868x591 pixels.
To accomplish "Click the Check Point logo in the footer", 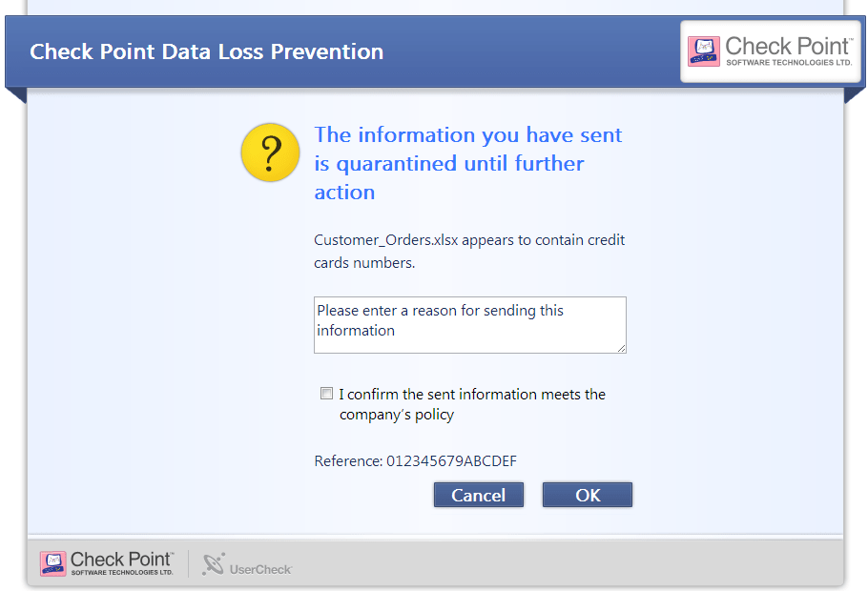I will (107, 562).
